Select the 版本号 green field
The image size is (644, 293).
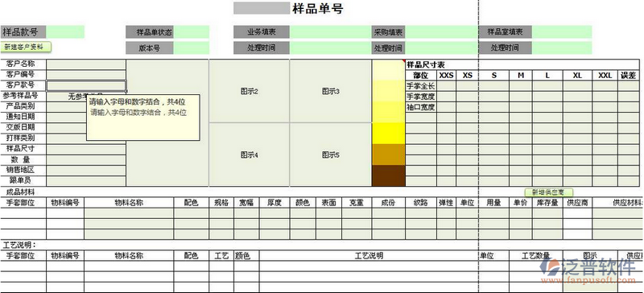(x=191, y=47)
